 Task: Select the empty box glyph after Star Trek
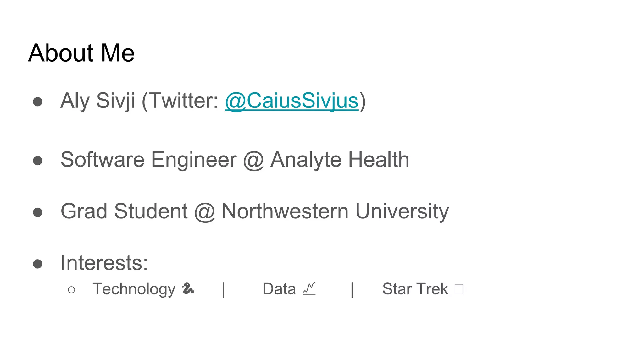[459, 289]
